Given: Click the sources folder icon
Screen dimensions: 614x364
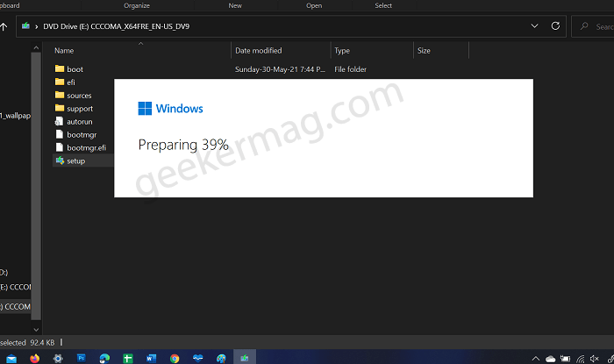Looking at the screenshot, I should [60, 95].
